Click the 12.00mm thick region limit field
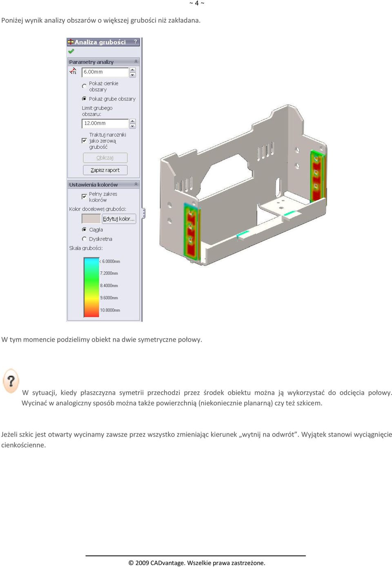 pyautogui.click(x=105, y=123)
